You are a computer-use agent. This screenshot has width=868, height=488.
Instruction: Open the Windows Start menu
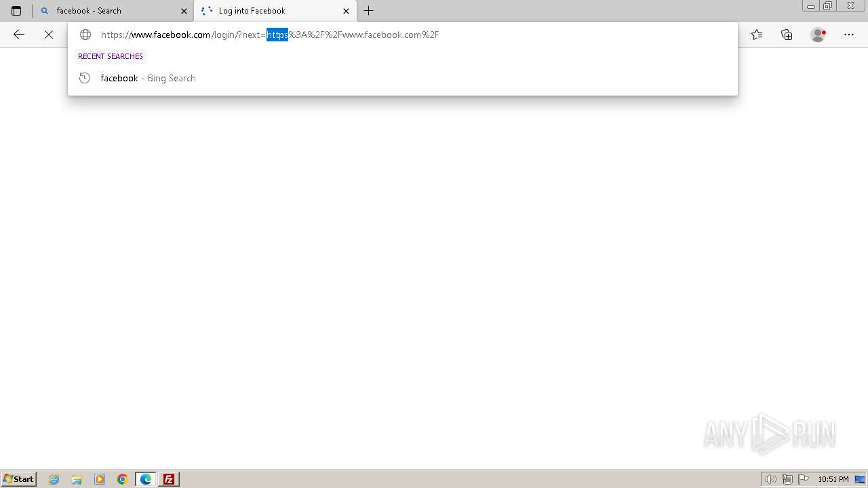[x=18, y=479]
